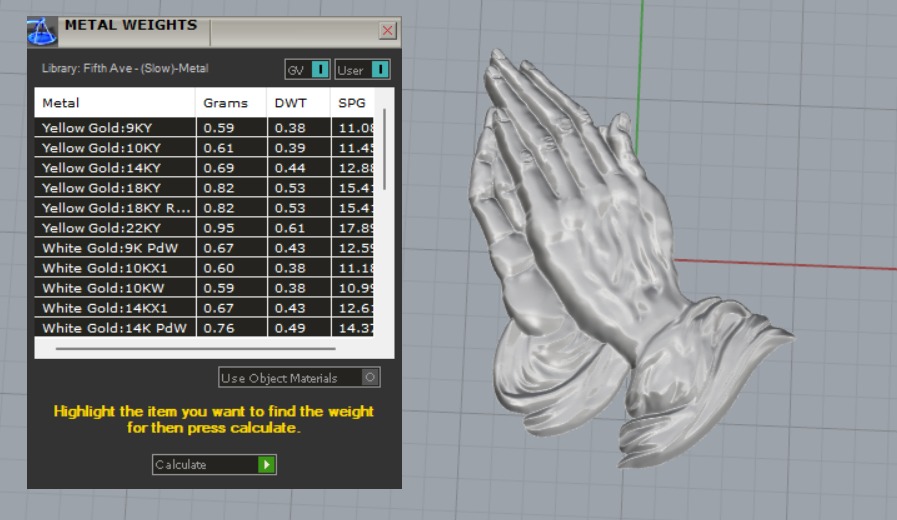897x520 pixels.
Task: Select the White Gold:14K PdW row
Action: pos(204,327)
